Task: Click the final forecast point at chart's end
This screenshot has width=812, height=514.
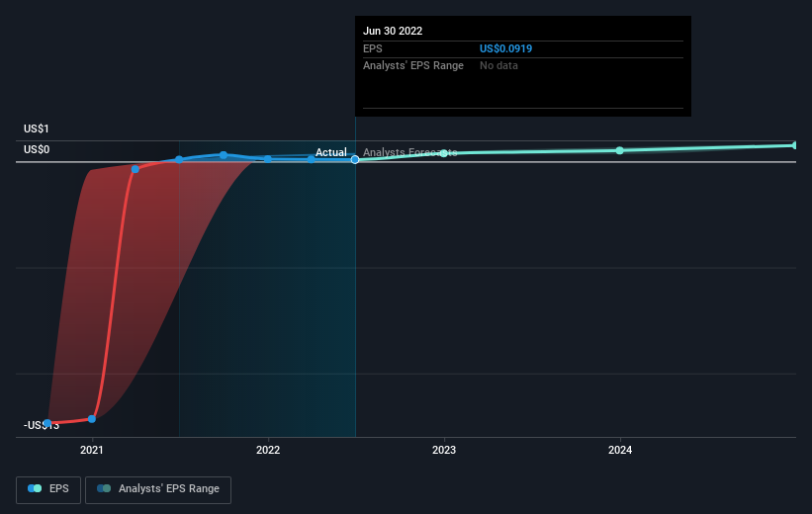Action: tap(796, 145)
